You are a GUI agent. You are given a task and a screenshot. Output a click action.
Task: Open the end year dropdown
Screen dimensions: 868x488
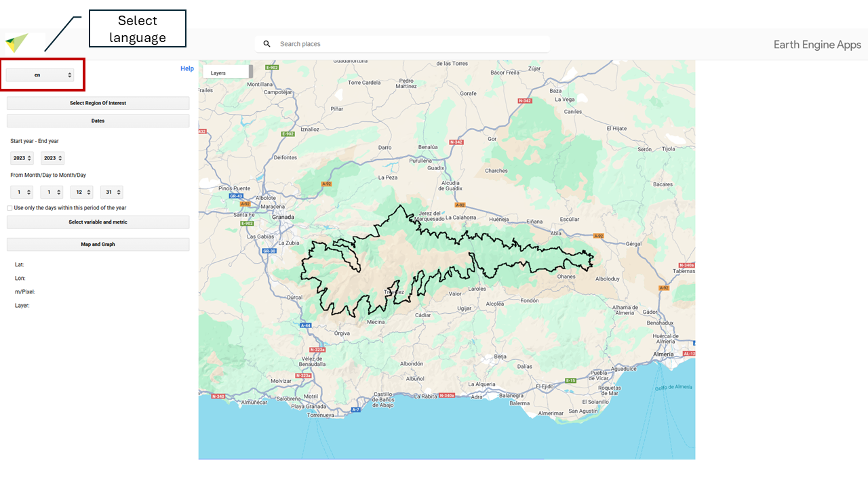tap(52, 158)
